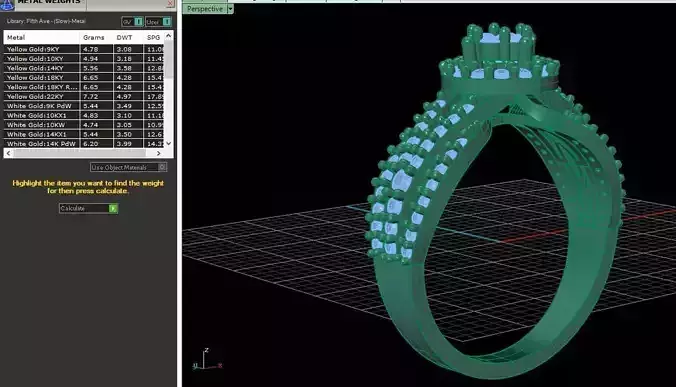
Task: Click the 4.97 DWT cell
Action: (x=128, y=97)
